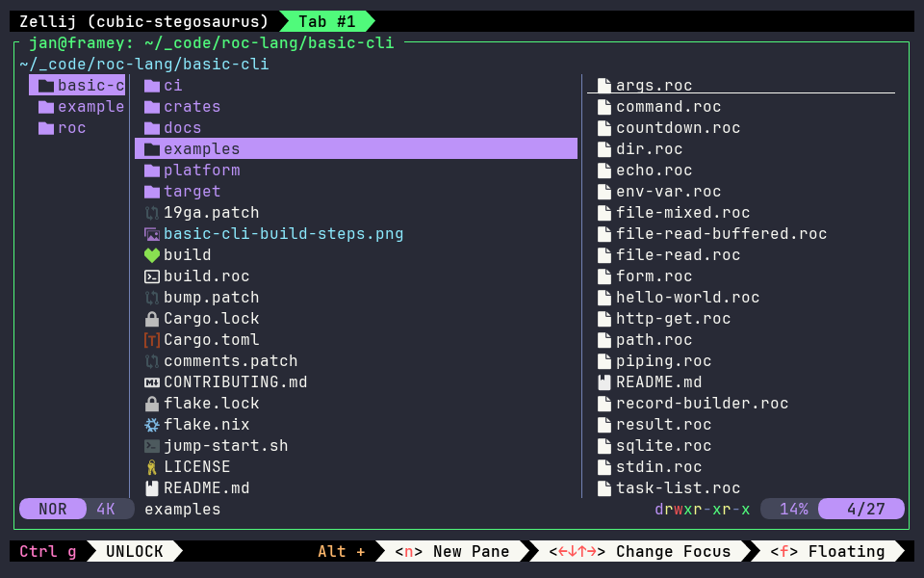The image size is (924, 578).
Task: Click the NOR mode badge
Action: coord(53,509)
